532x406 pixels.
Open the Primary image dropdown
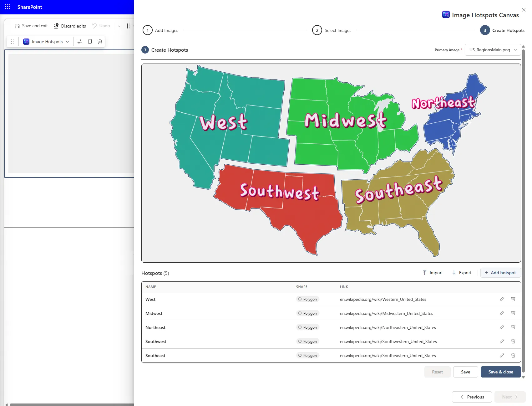coord(493,50)
